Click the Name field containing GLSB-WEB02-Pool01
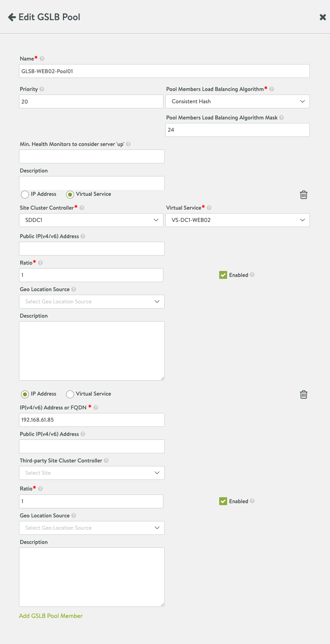The width and height of the screenshot is (330, 644). (164, 71)
